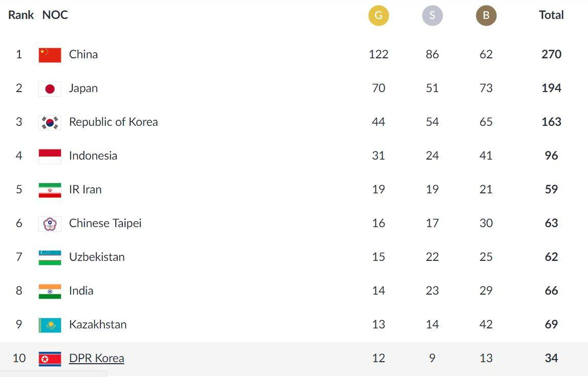The height and width of the screenshot is (377, 588).
Task: Click China's total of 270
Action: point(551,54)
